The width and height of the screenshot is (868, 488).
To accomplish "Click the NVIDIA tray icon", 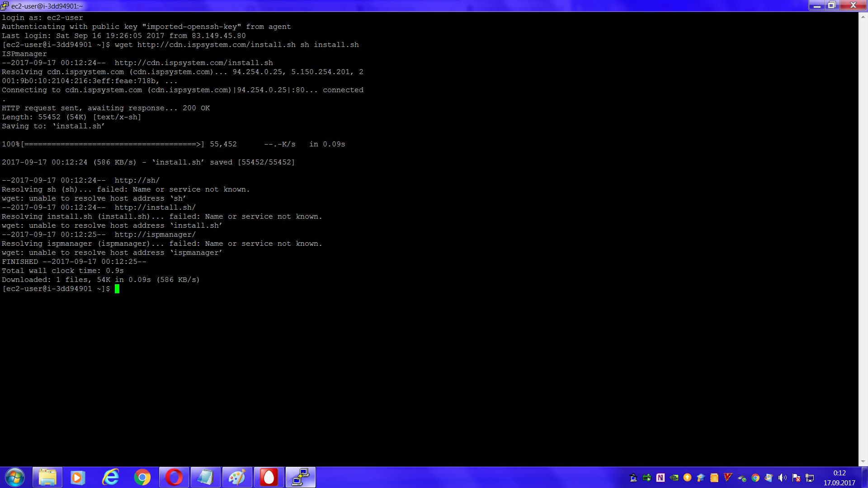I will click(x=674, y=478).
